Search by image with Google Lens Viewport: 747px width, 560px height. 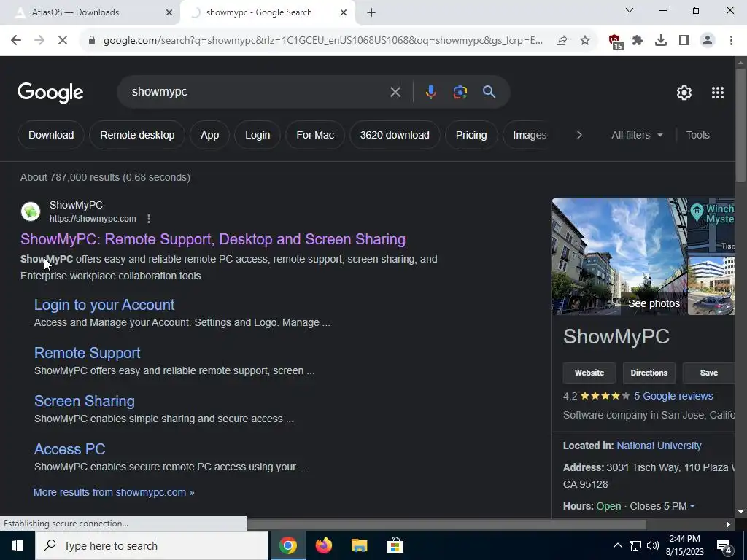460,92
